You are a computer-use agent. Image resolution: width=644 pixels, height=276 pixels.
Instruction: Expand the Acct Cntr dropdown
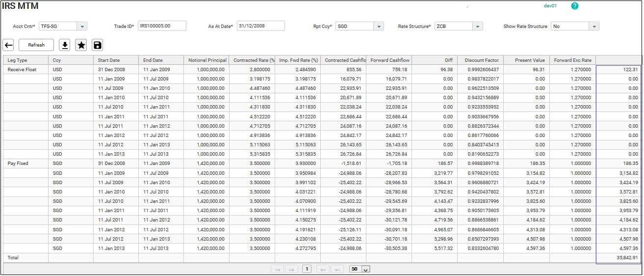[x=82, y=27]
